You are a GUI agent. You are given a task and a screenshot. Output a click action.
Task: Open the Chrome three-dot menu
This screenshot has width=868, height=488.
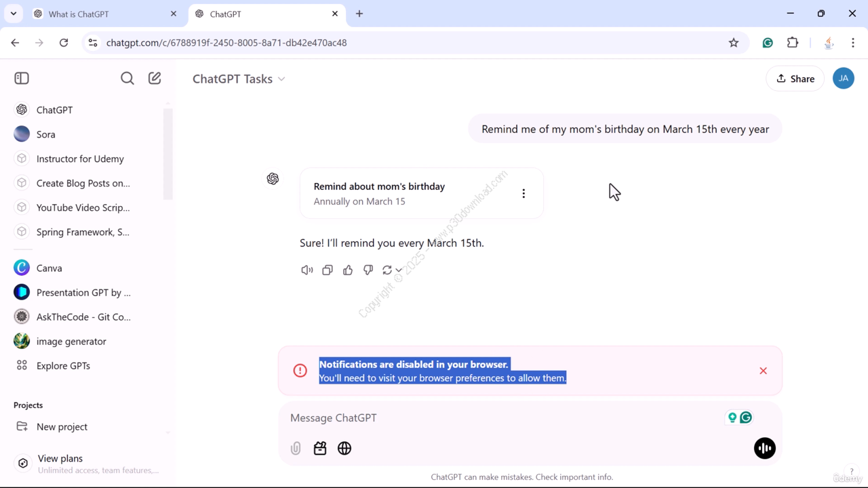853,43
